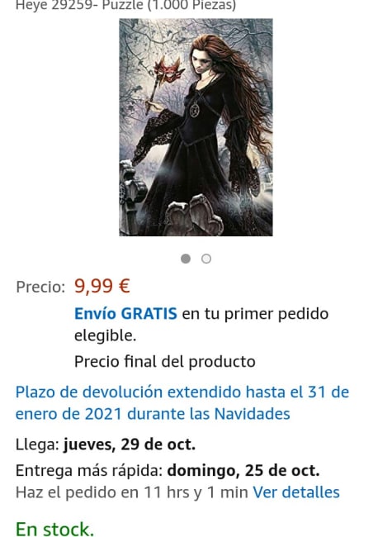This screenshot has width=392, height=537.
Task: Tap the word elegible under Envío GRATIS
Action: 105,335
